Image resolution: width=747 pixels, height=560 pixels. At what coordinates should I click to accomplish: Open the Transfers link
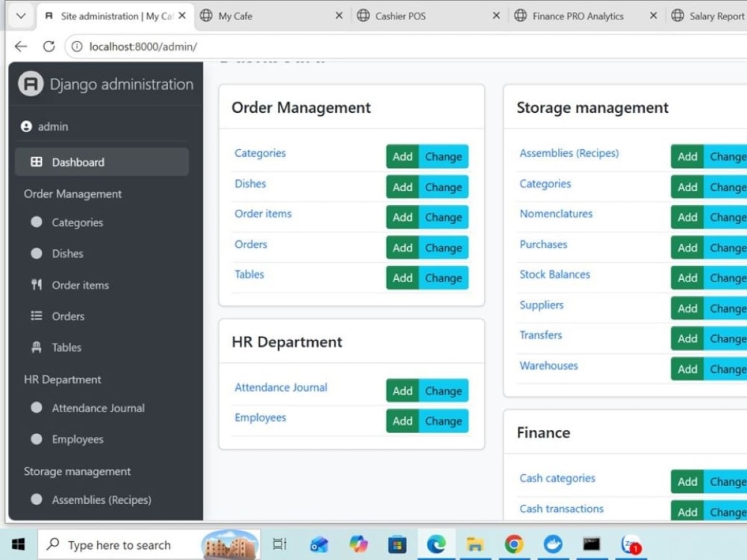541,335
